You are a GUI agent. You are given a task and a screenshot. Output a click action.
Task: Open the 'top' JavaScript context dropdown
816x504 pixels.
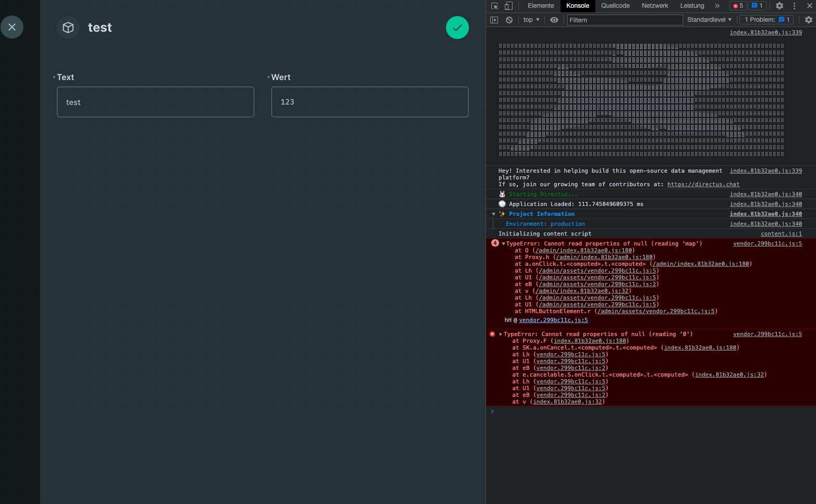click(x=531, y=20)
